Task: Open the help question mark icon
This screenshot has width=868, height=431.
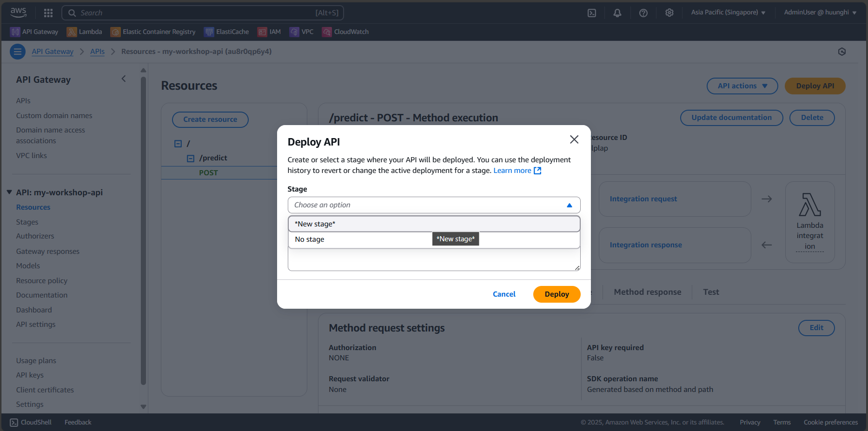Action: 643,13
